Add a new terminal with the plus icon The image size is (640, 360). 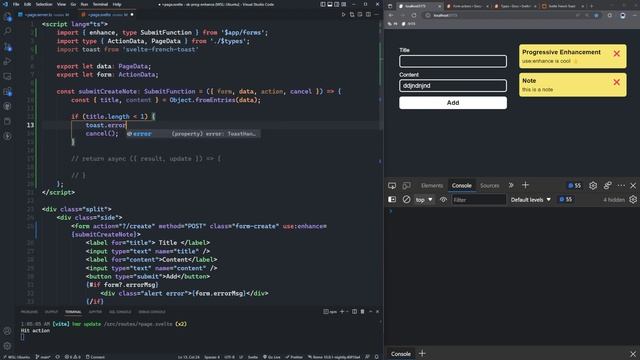coord(342,311)
